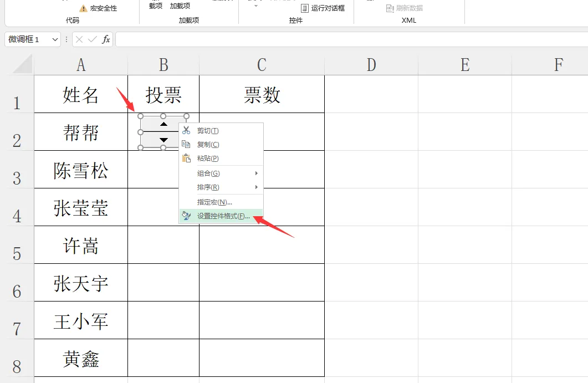This screenshot has height=383, width=588.
Task: Click the spinner down arrow
Action: pyautogui.click(x=163, y=140)
